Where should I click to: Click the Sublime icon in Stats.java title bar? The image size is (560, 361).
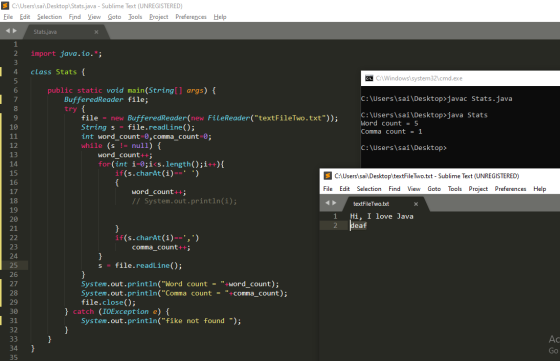click(x=5, y=6)
